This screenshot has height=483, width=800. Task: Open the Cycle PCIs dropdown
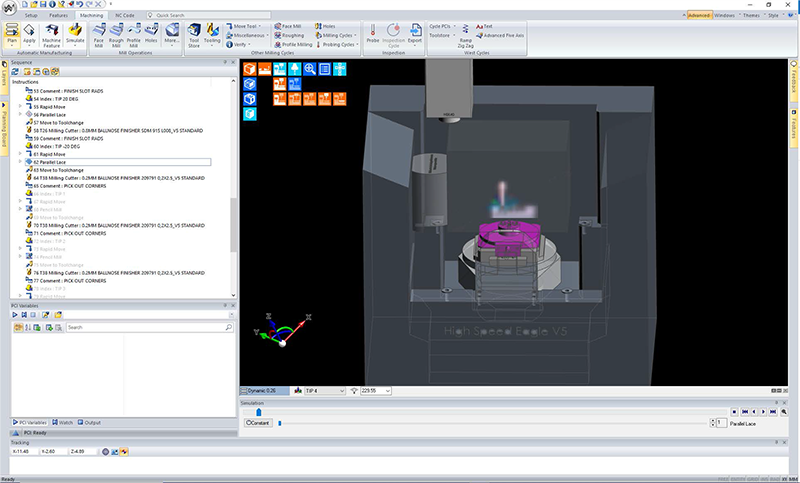[442, 26]
